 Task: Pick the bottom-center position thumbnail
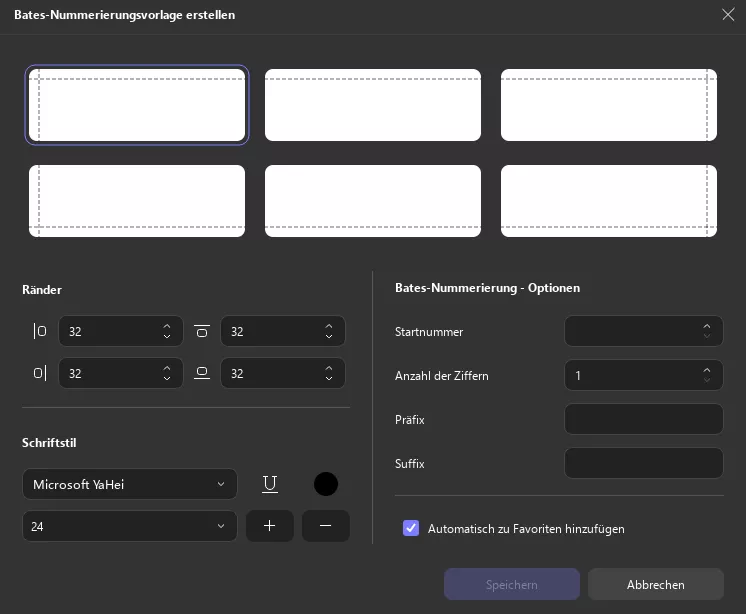[x=373, y=201]
